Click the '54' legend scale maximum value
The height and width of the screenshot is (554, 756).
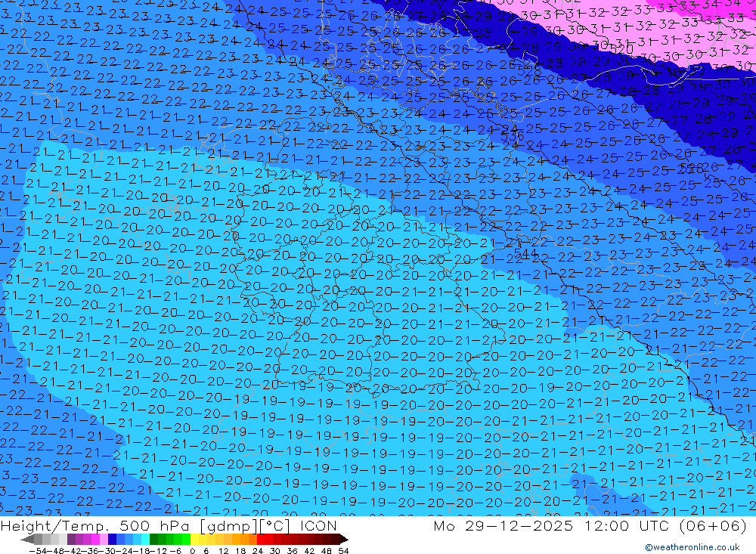[x=343, y=551]
